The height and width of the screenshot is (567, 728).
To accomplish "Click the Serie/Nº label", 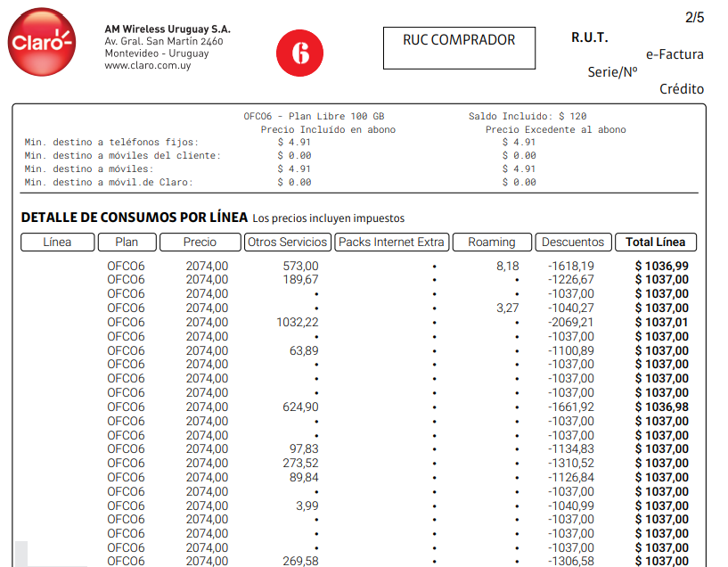I will click(612, 72).
